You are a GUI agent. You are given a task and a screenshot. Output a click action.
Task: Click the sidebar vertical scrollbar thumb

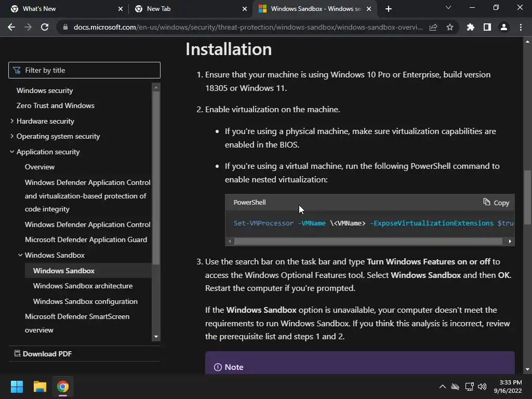156,178
